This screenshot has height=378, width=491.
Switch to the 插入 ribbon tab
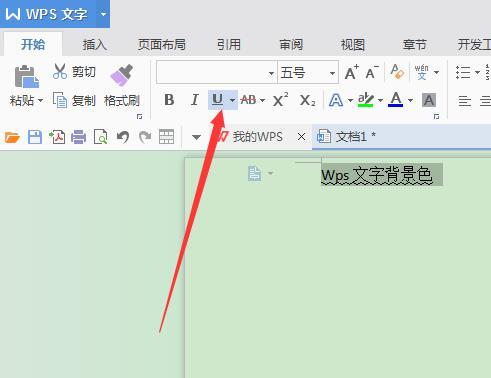click(x=95, y=44)
